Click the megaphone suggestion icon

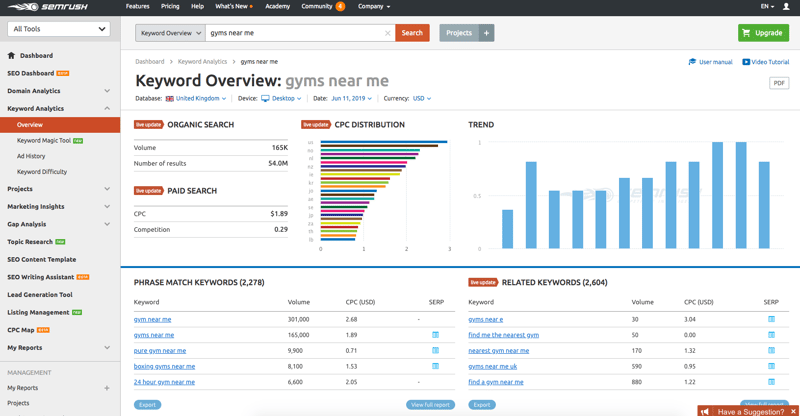coord(705,411)
